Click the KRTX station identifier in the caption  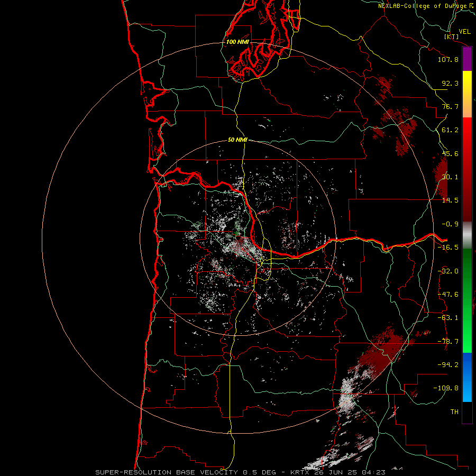301,472
